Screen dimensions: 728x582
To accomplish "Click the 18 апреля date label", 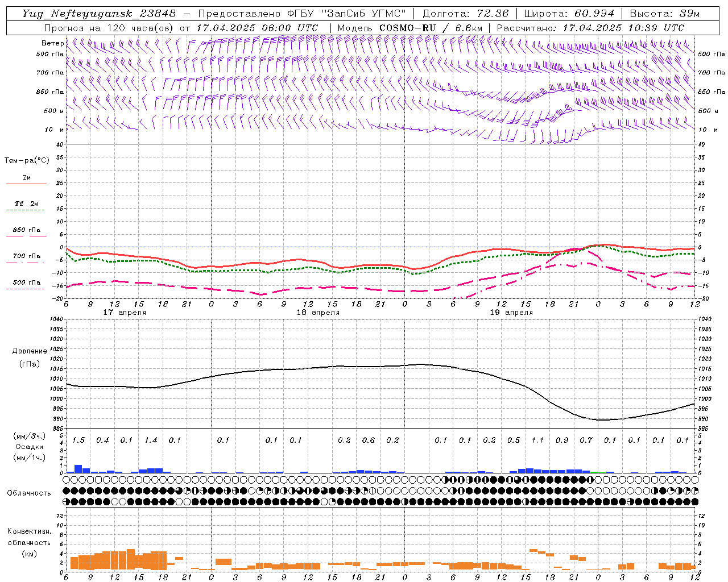I will 318,313.
